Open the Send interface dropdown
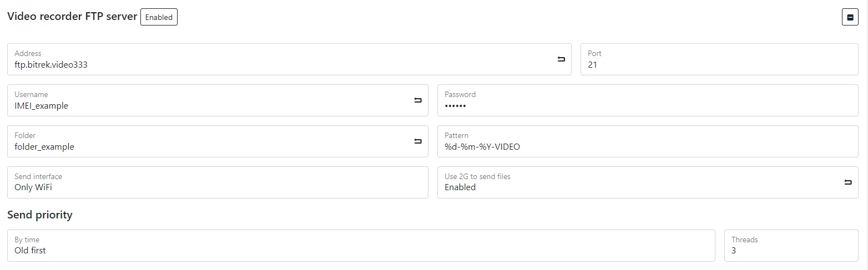Image resolution: width=868 pixels, height=270 pixels. click(x=218, y=182)
